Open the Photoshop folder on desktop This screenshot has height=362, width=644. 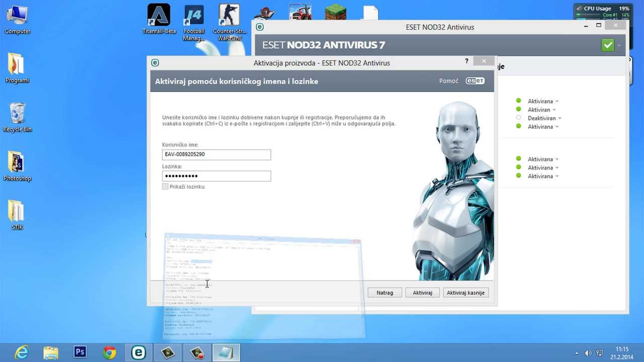[17, 166]
